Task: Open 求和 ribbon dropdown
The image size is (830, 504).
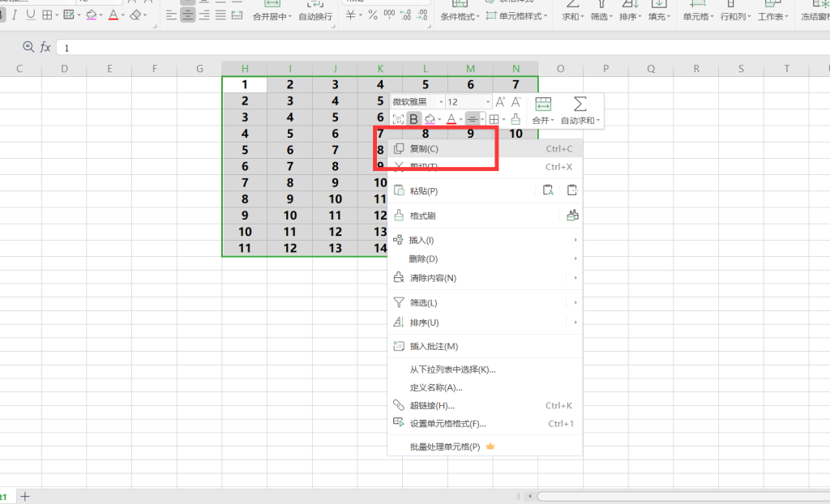Action: (573, 16)
